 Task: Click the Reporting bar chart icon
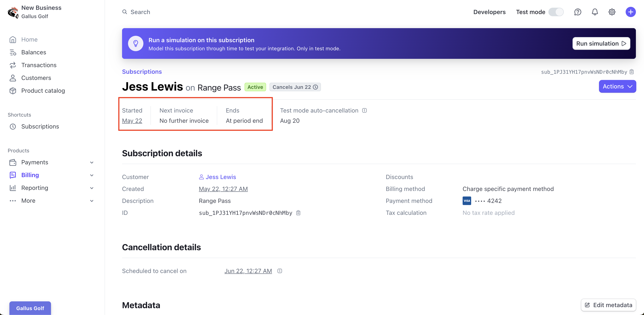13,188
